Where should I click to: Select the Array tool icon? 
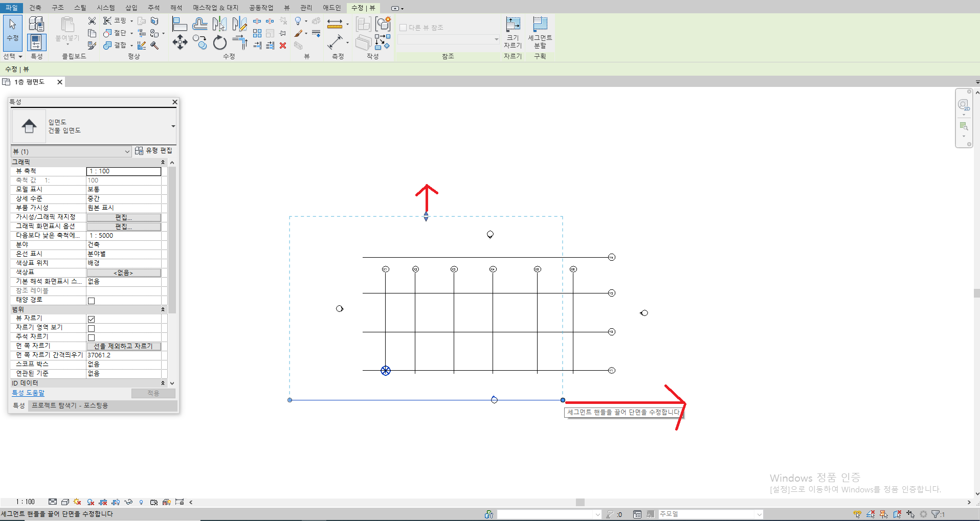257,33
